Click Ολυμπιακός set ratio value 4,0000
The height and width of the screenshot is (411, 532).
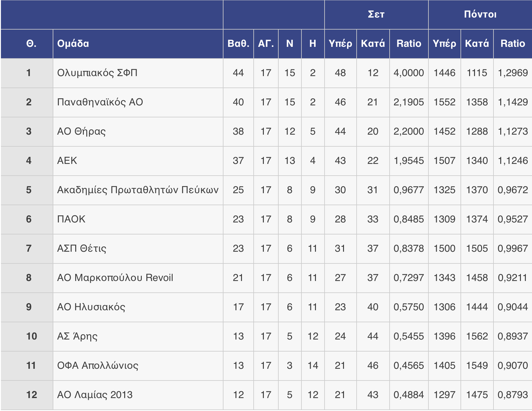coord(409,73)
